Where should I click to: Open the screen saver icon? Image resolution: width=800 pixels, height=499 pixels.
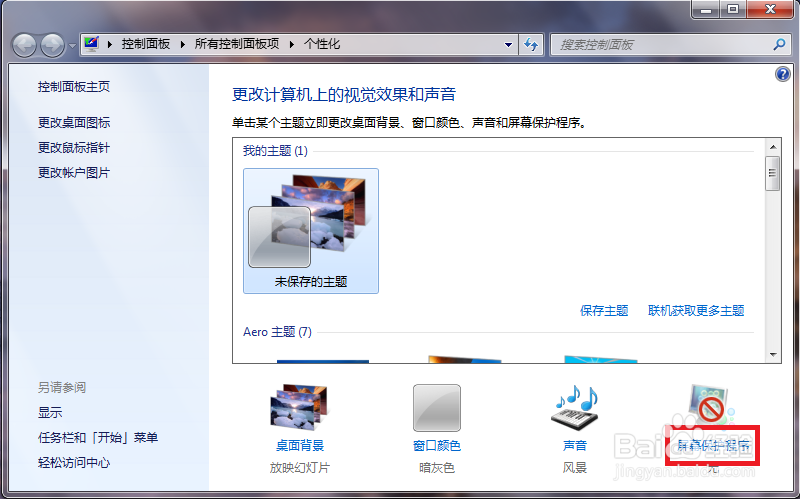pos(712,406)
